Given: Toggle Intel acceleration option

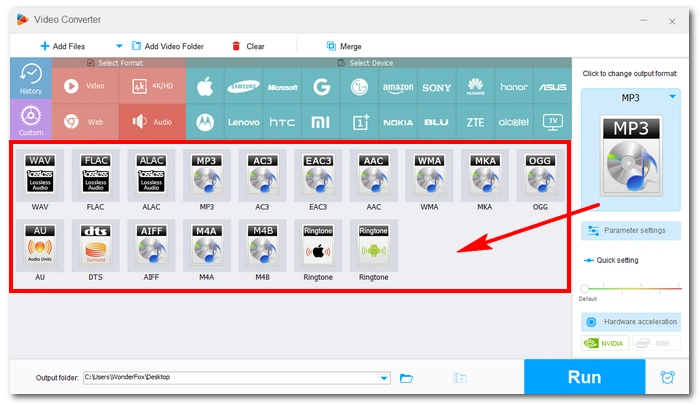Looking at the screenshot, I should tap(657, 343).
